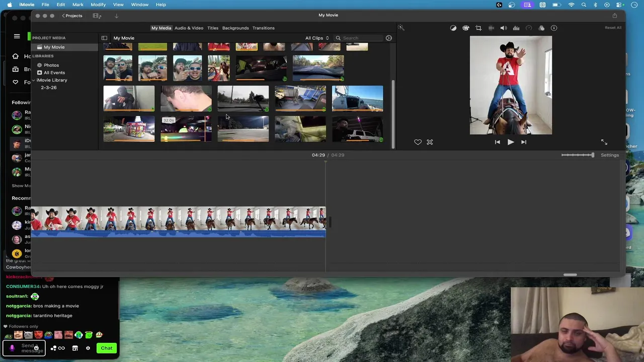Click the Wi-Fi status icon in menu bar

(x=572, y=5)
